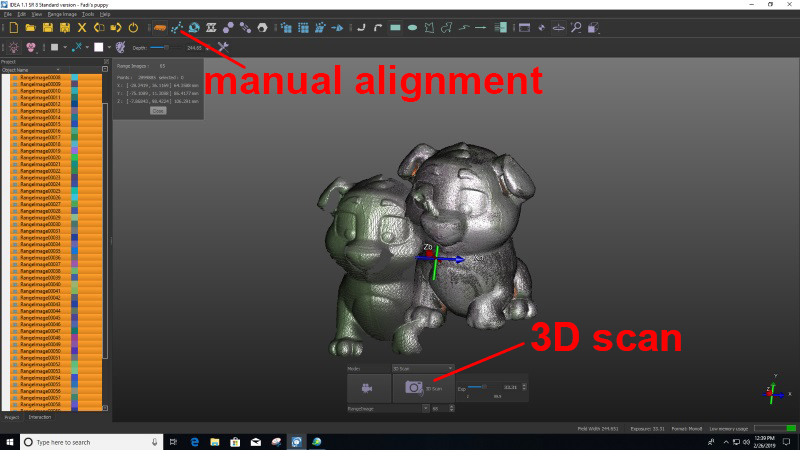This screenshot has height=450, width=800.
Task: Start manual alignment with blue points icon
Action: pyautogui.click(x=177, y=28)
